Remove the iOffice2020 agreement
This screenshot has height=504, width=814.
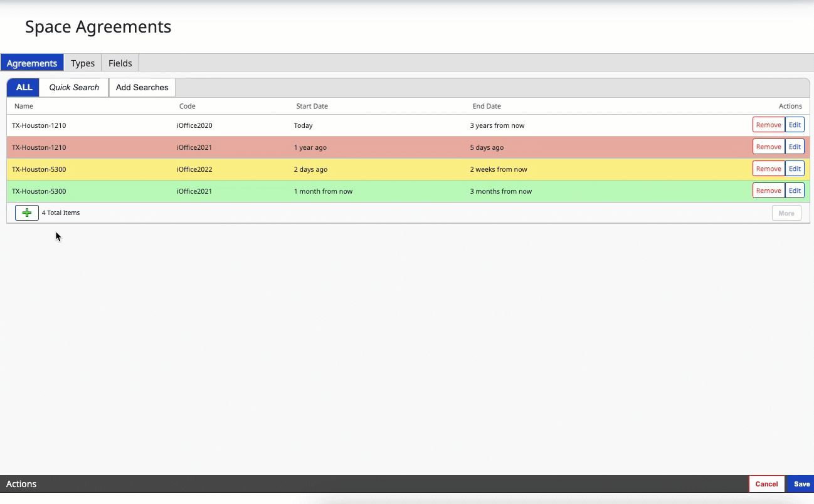pyautogui.click(x=768, y=124)
